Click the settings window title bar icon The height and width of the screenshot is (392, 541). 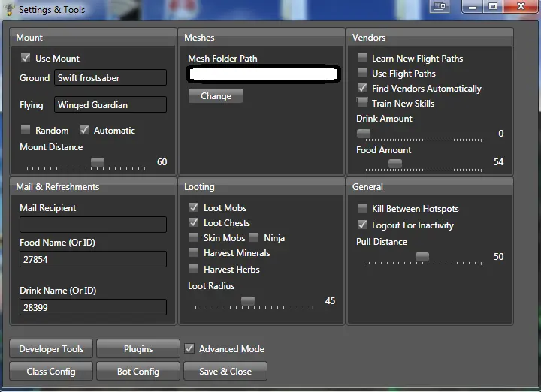(9, 10)
